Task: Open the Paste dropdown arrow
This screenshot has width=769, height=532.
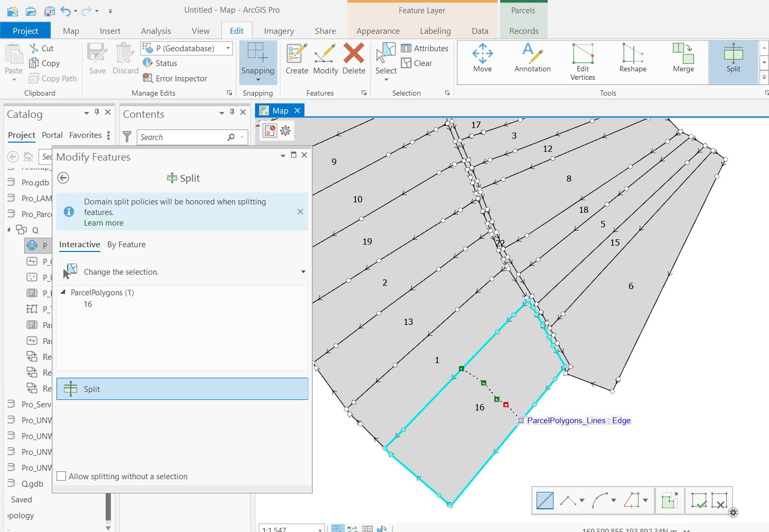Action: pyautogui.click(x=14, y=80)
